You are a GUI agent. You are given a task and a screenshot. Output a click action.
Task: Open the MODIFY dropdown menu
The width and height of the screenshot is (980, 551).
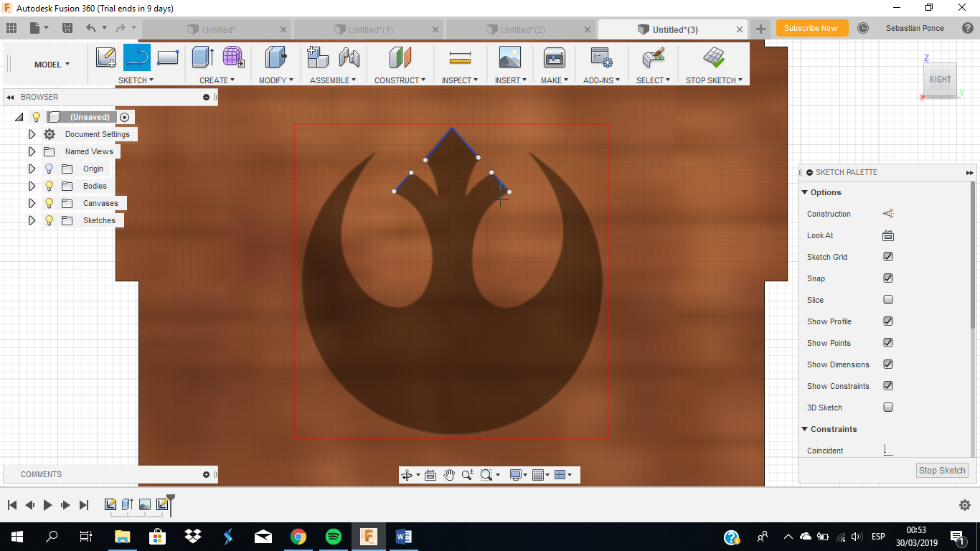click(x=276, y=80)
